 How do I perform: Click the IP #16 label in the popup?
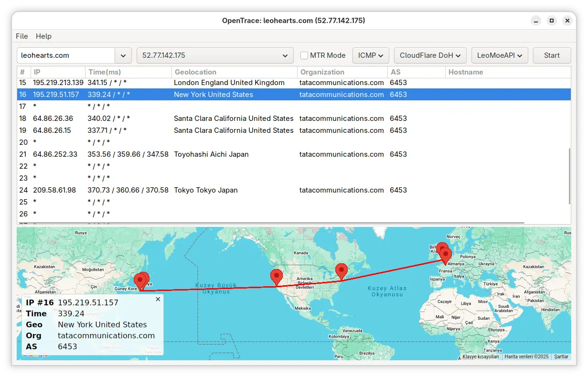click(40, 303)
